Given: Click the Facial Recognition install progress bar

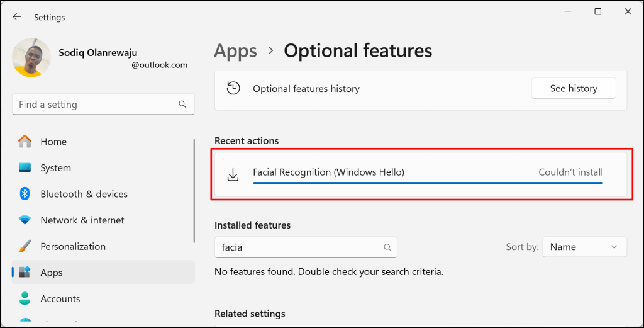Looking at the screenshot, I should [x=428, y=183].
